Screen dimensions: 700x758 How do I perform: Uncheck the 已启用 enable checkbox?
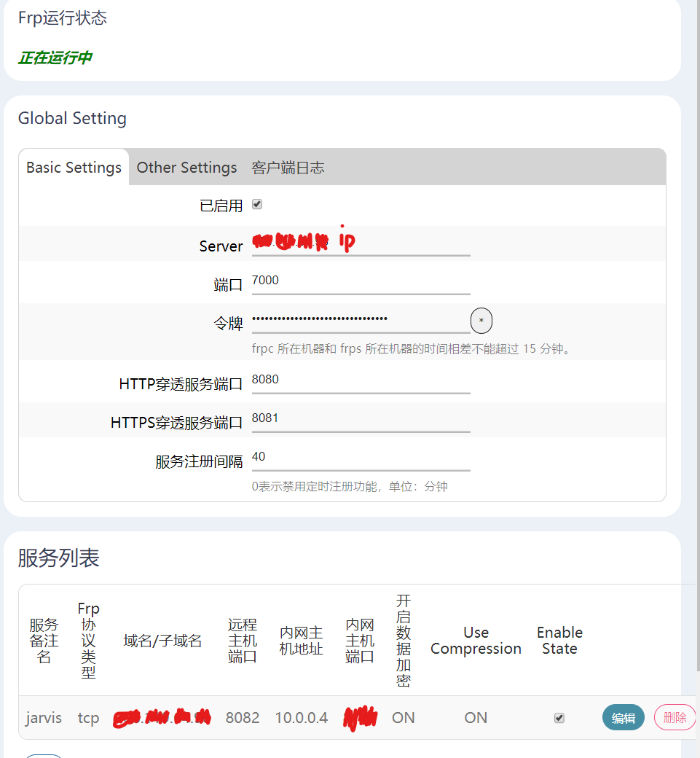256,205
